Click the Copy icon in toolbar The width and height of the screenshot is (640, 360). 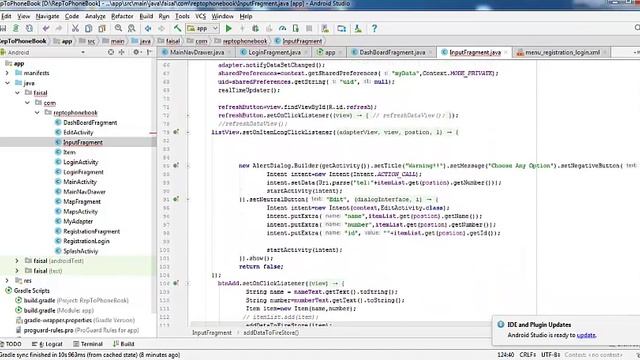click(x=88, y=28)
